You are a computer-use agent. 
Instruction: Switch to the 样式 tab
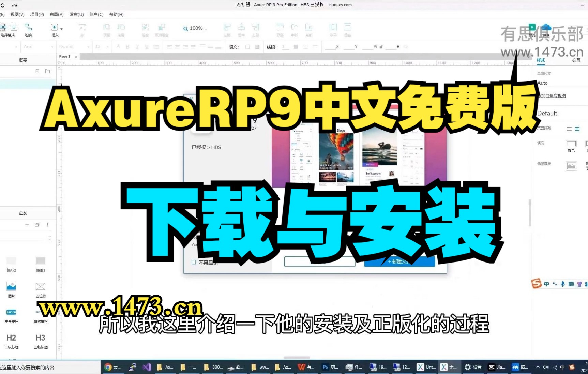click(x=541, y=60)
